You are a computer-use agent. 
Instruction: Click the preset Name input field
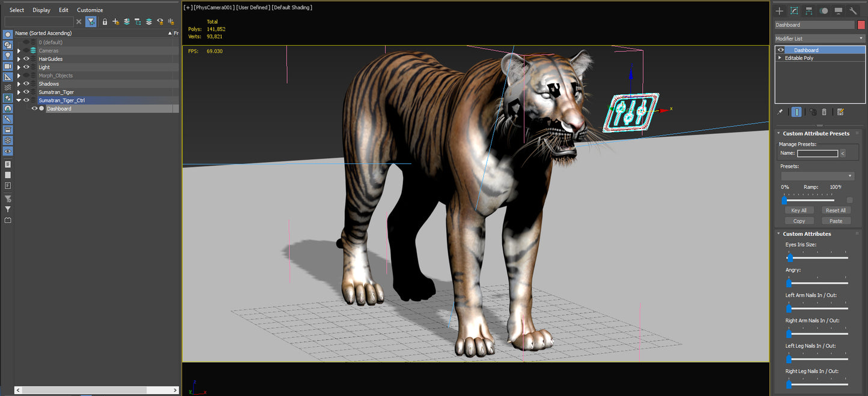click(x=818, y=153)
